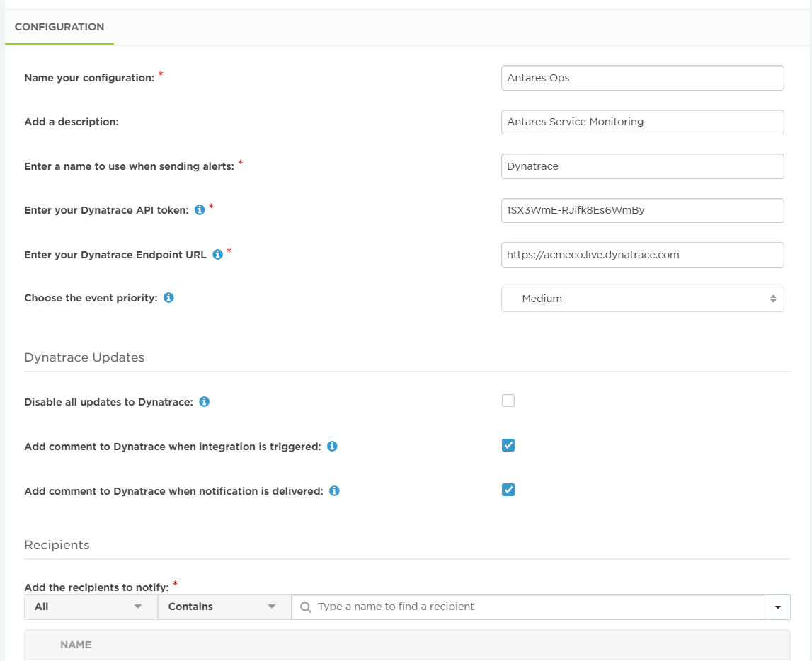Click the 'Dynatrace Updates' section heading
812x661 pixels.
[x=84, y=357]
